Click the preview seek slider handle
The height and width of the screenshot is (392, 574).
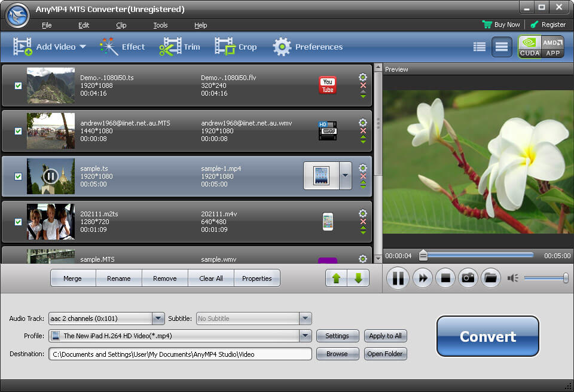(423, 255)
